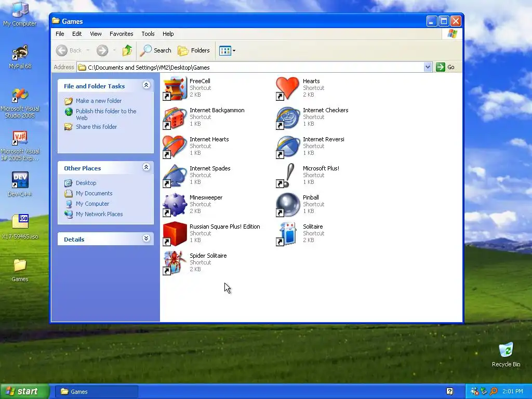Click the system tray clock
Image resolution: width=532 pixels, height=399 pixels.
click(x=513, y=392)
